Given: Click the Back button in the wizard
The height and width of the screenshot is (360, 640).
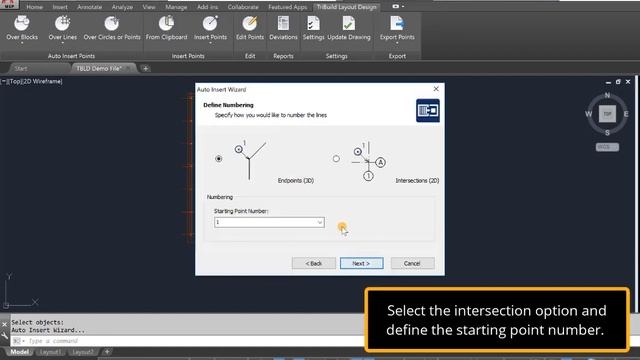Looking at the screenshot, I should click(x=314, y=263).
